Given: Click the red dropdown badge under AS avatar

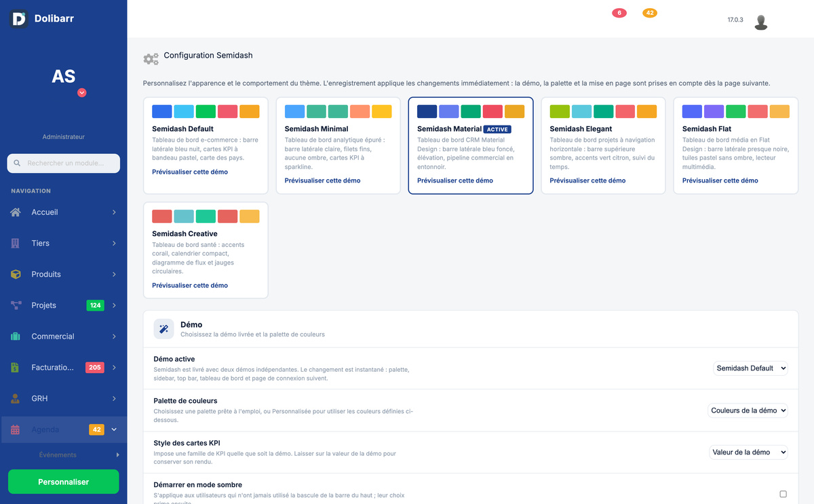Looking at the screenshot, I should (x=82, y=93).
